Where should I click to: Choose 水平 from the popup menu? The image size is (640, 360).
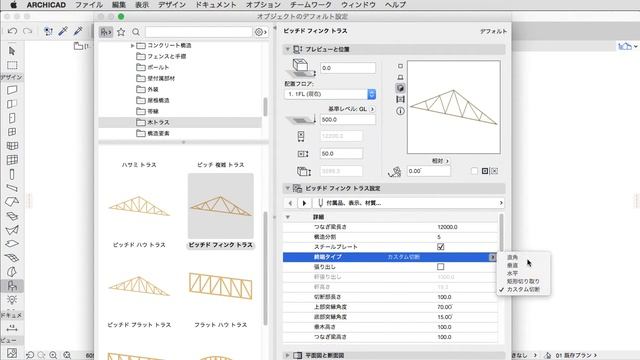tap(512, 273)
